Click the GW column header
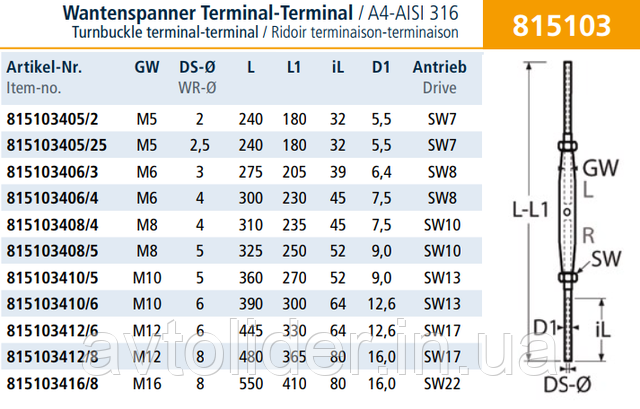 coord(147,67)
